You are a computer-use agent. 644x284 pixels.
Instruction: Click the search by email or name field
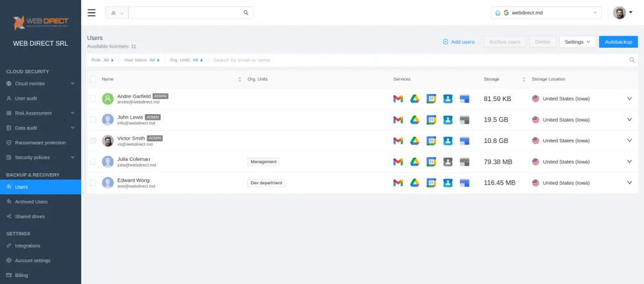pos(418,60)
